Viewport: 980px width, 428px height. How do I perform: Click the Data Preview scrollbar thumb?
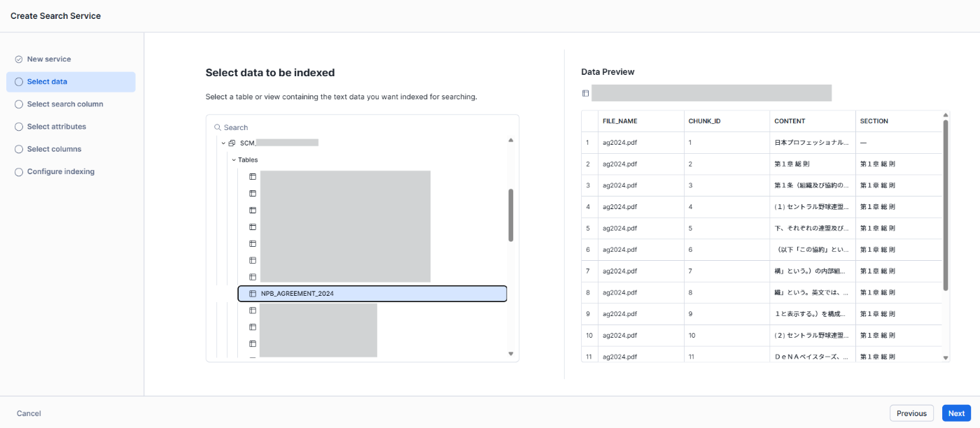(x=946, y=204)
